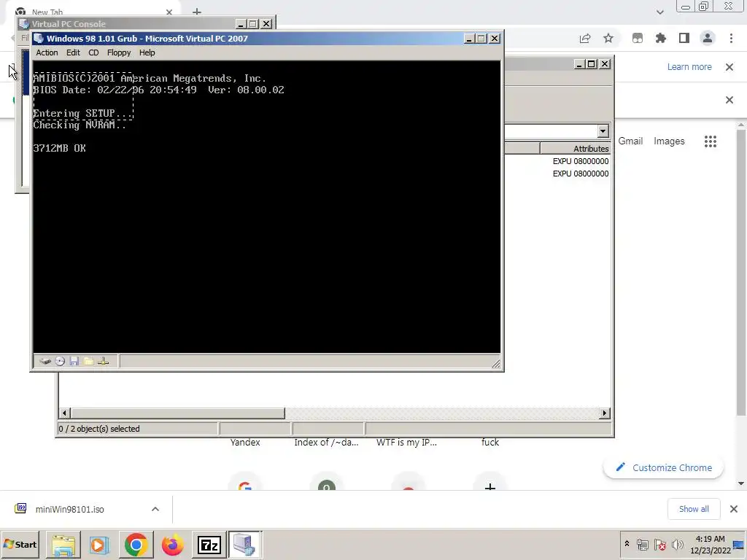Open the miniWin98101.iso download item
Screen dimensions: 747x560
[69, 509]
